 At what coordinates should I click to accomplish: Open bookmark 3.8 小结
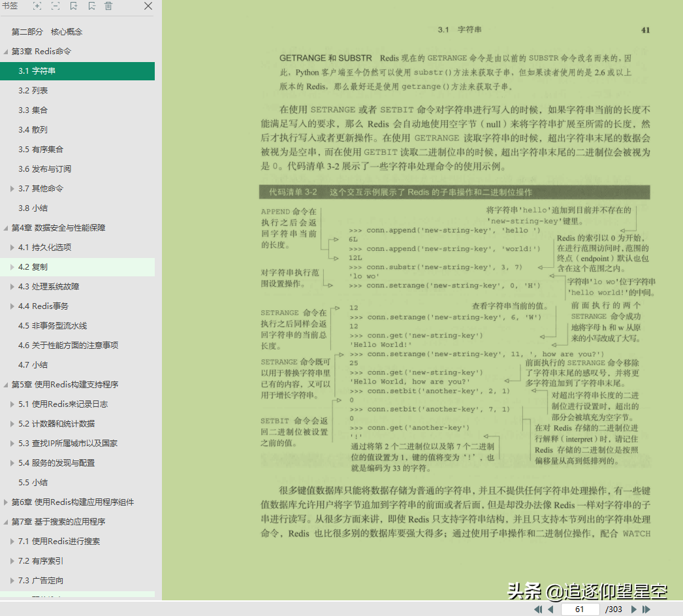click(x=33, y=208)
